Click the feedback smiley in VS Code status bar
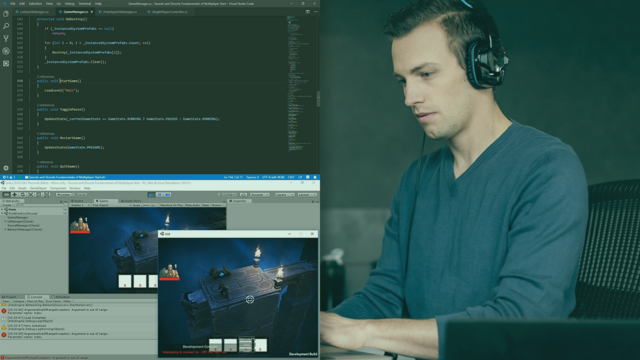 [308, 177]
